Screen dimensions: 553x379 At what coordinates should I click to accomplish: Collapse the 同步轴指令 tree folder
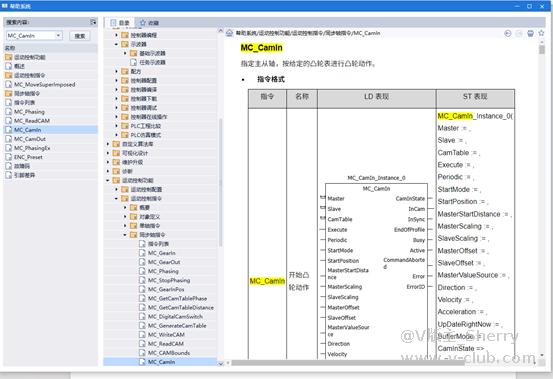pyautogui.click(x=125, y=235)
